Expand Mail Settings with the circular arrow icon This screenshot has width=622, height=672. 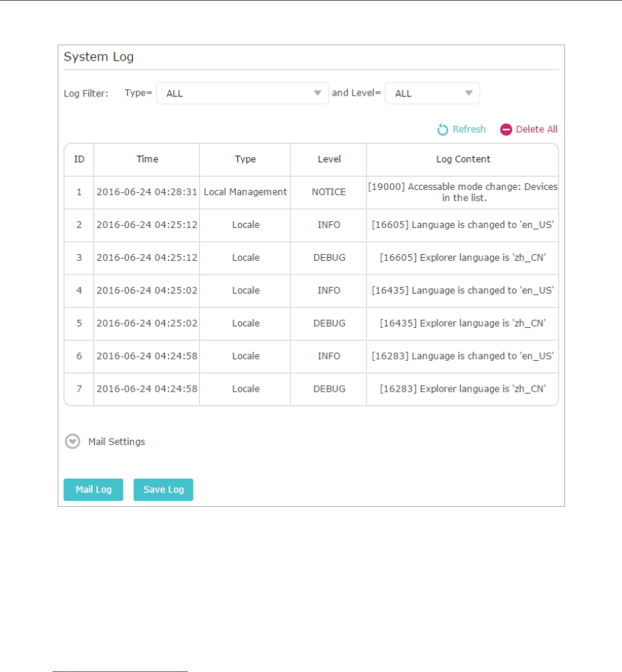[72, 441]
